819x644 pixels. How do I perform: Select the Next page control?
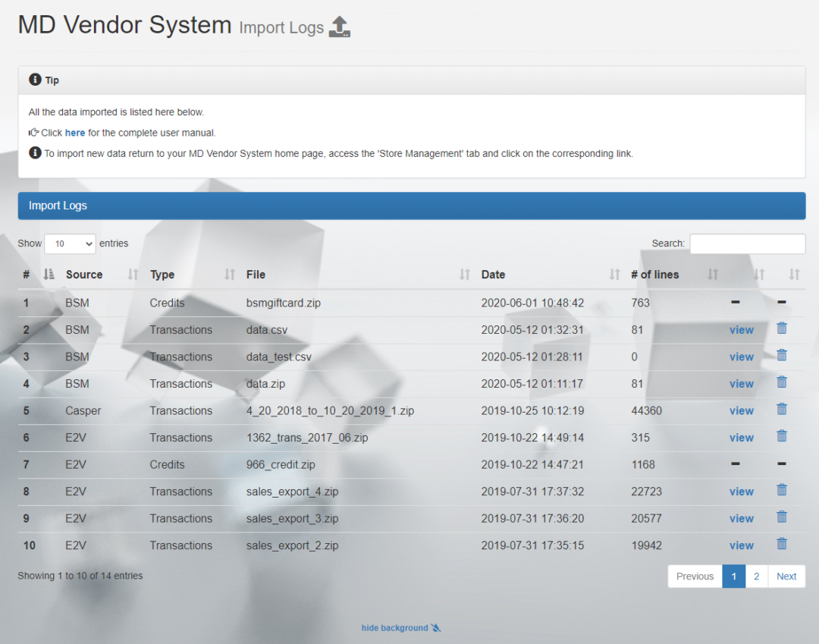[786, 576]
